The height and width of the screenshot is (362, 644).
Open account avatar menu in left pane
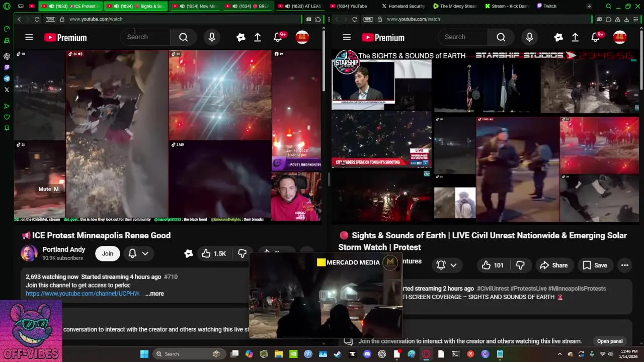302,37
